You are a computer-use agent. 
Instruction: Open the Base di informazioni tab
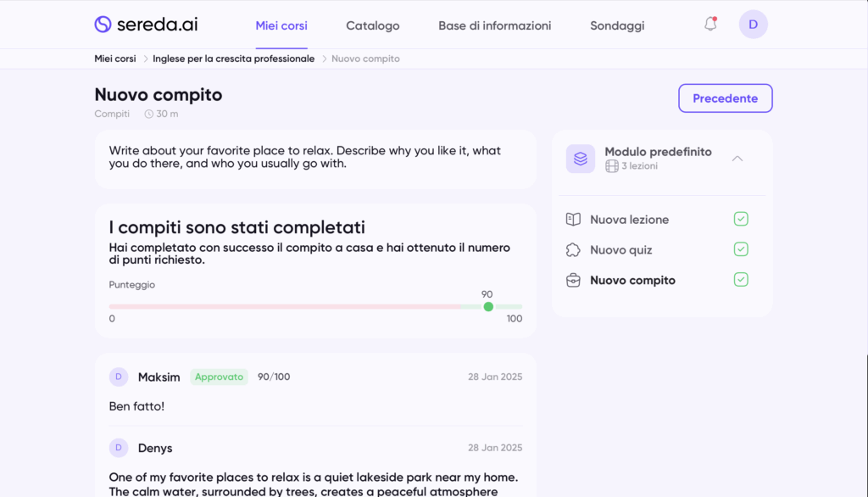point(494,25)
